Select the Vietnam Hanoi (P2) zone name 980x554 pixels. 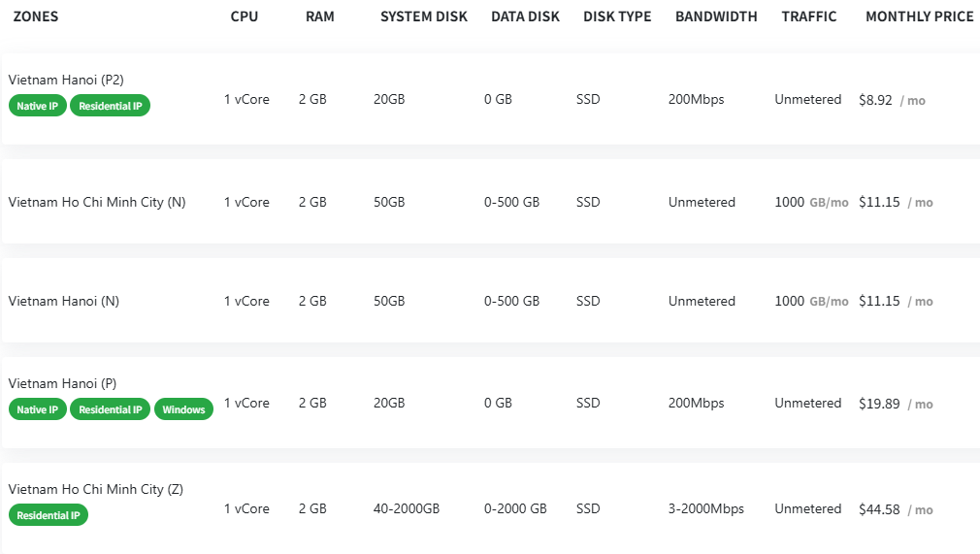[x=66, y=80]
